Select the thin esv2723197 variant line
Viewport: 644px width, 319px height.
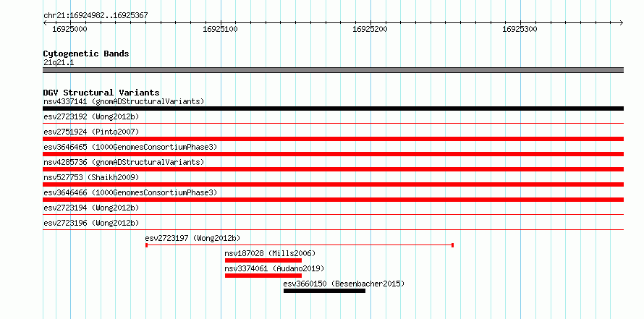coord(300,245)
